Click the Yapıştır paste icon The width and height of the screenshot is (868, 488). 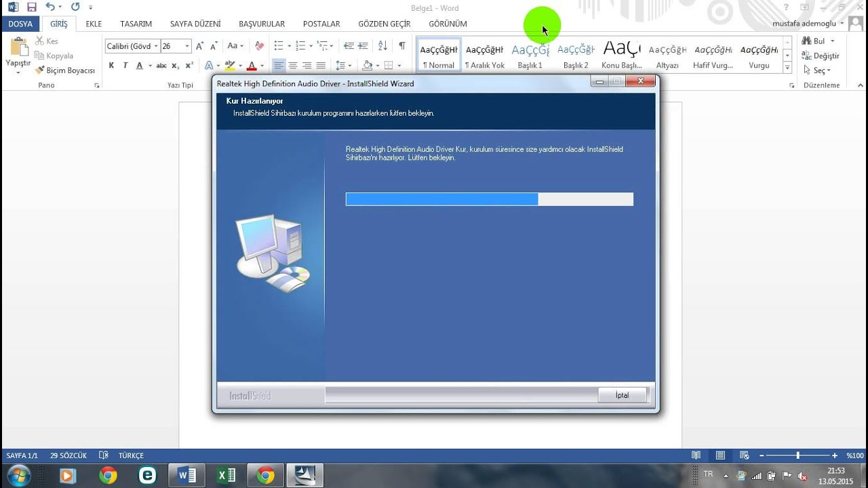18,47
